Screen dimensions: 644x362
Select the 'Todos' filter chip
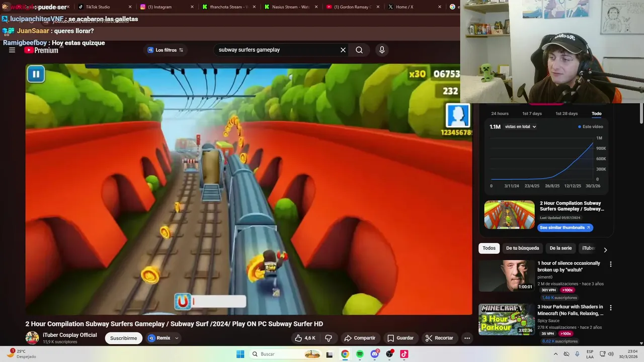489,248
